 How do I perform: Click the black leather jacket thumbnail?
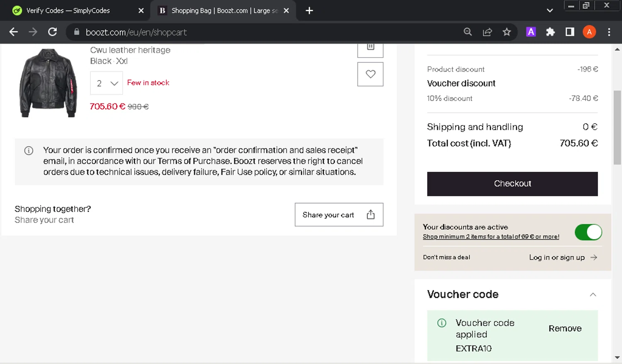click(48, 83)
